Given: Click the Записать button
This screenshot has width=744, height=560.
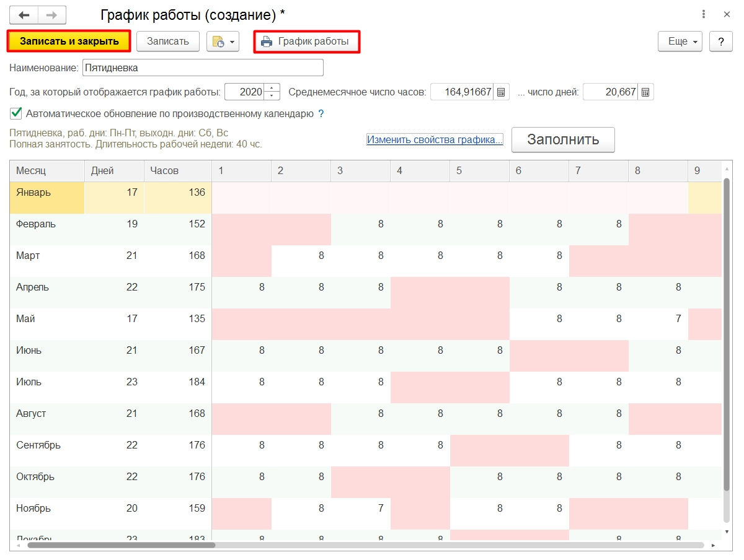Looking at the screenshot, I should tap(167, 42).
